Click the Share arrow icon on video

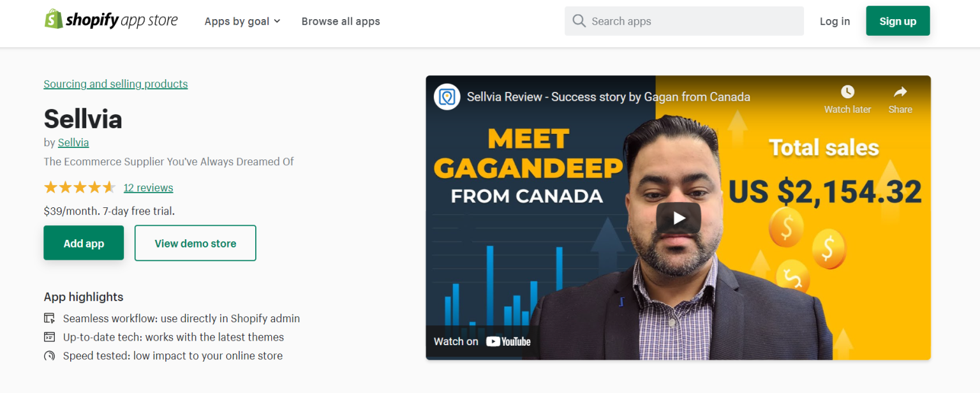900,92
